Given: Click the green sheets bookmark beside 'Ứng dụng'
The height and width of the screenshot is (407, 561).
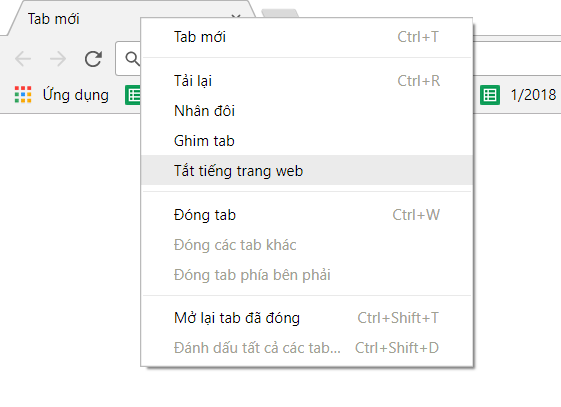Looking at the screenshot, I should point(134,95).
